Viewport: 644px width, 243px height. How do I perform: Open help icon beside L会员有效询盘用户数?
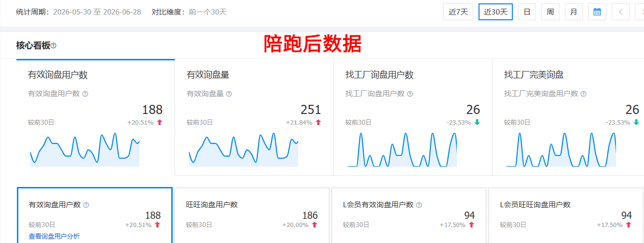(x=419, y=205)
